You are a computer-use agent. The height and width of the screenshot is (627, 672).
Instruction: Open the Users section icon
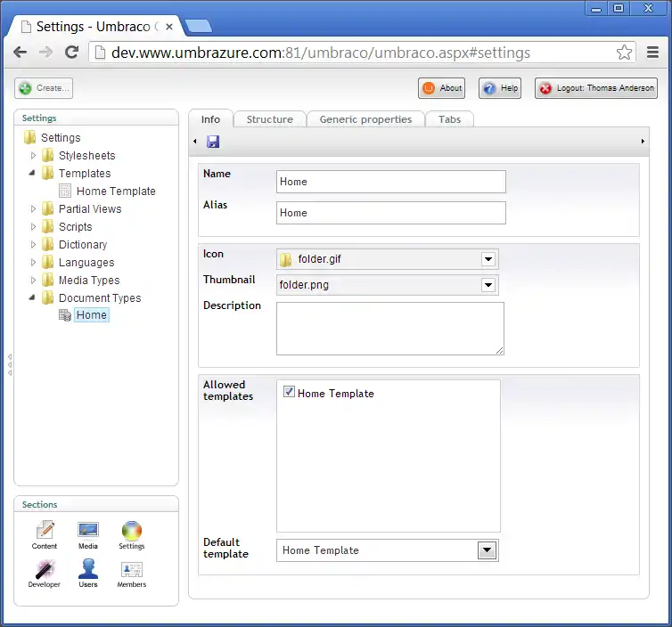(88, 568)
